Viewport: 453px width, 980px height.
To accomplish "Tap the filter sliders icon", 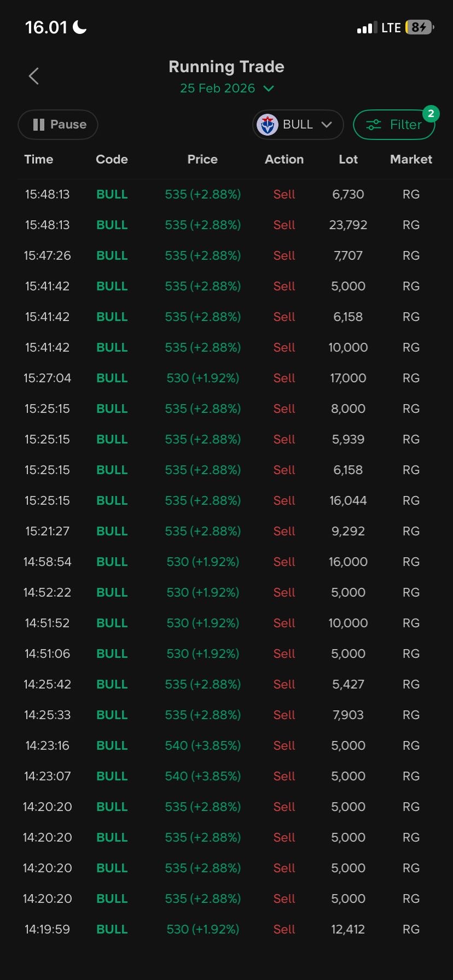I will [x=374, y=125].
